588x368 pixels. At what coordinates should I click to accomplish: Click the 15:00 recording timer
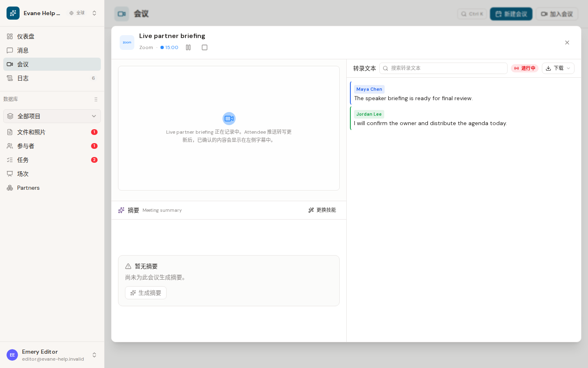[x=169, y=47]
